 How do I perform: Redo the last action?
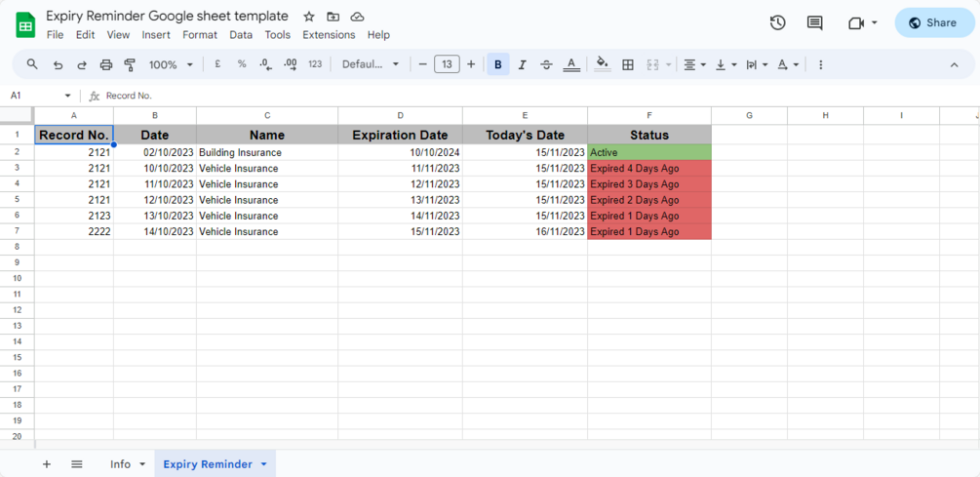82,64
